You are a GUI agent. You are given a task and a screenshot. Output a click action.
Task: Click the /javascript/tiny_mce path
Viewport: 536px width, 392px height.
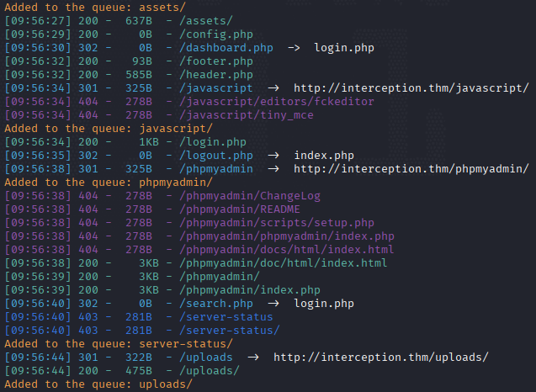246,115
